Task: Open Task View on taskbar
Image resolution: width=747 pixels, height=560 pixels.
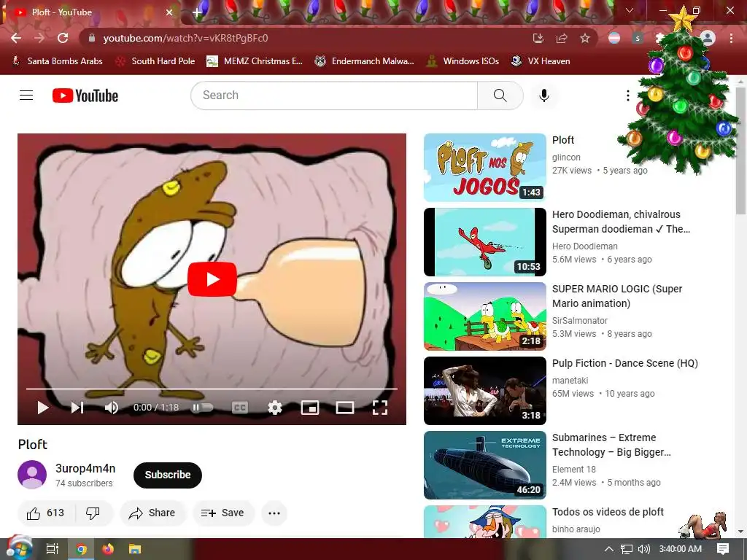Action: coord(52,549)
